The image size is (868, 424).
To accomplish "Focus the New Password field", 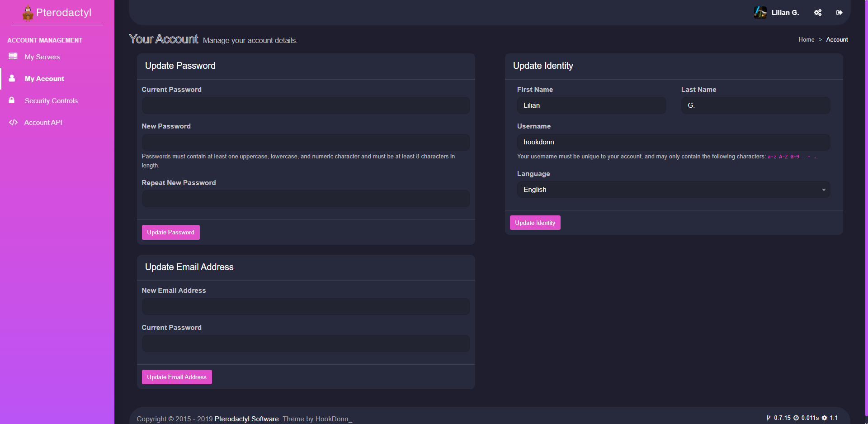I will pyautogui.click(x=306, y=142).
